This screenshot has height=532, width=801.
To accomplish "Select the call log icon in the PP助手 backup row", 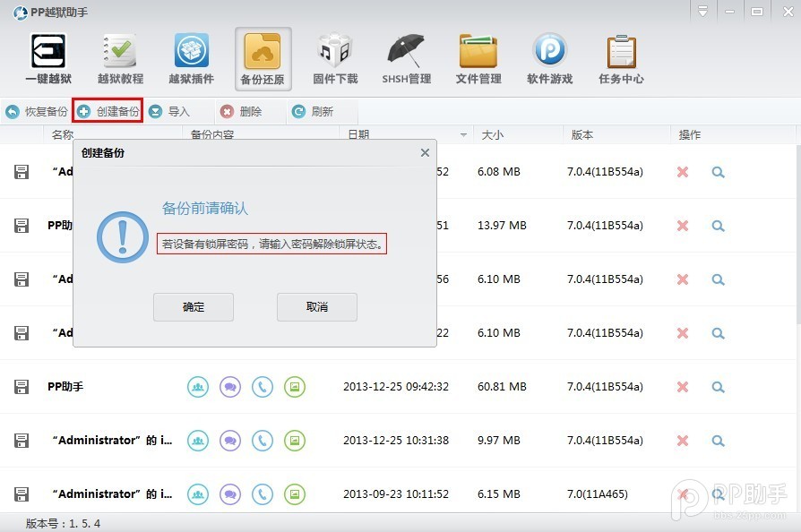I will pyautogui.click(x=263, y=387).
